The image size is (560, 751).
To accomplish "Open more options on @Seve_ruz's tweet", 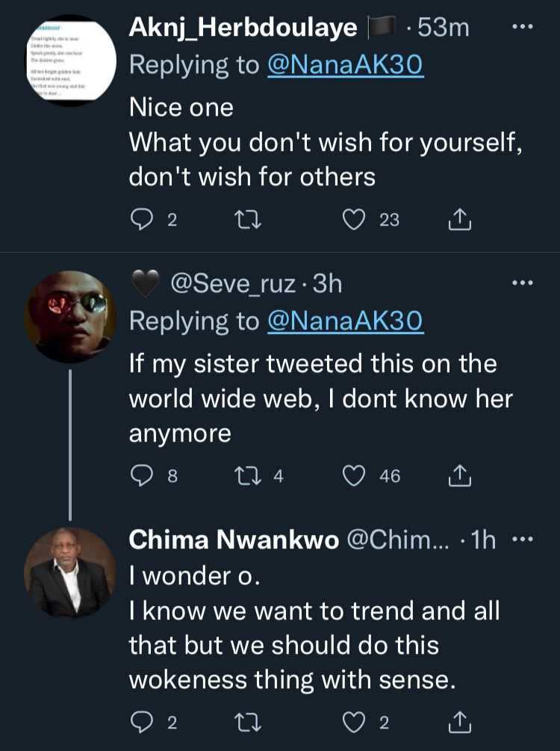I will (x=521, y=283).
